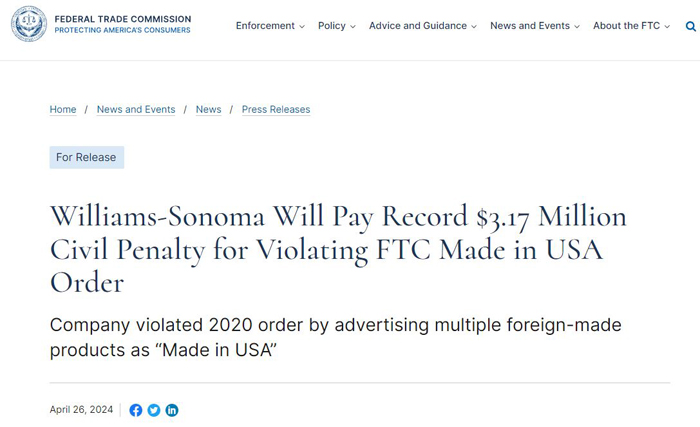Expand the Enforcement menu chevron
This screenshot has height=427, width=700.
point(302,26)
